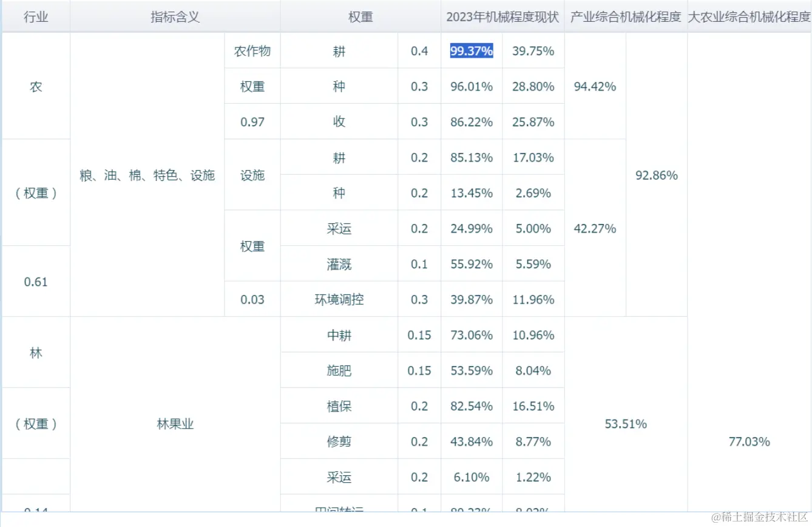Select the 粮、油、棉、特色、设施 cell
The image size is (812, 527).
tap(147, 175)
